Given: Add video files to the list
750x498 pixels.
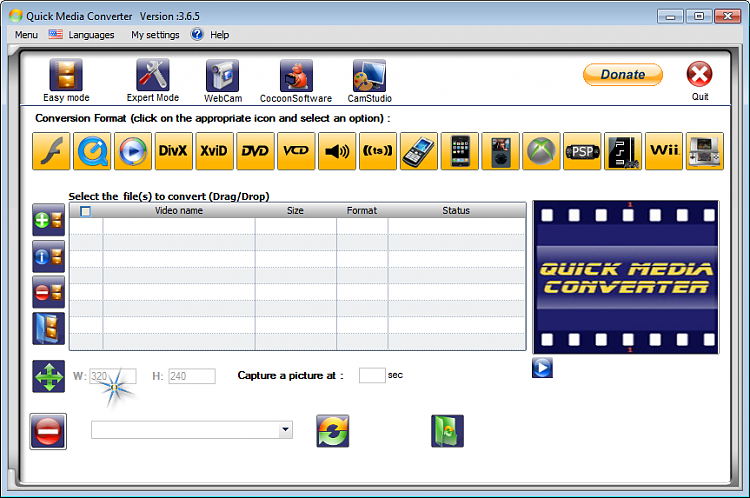Looking at the screenshot, I should click(49, 220).
